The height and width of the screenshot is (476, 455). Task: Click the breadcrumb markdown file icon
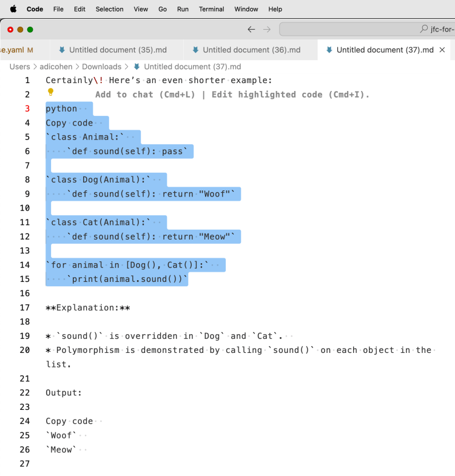(137, 67)
